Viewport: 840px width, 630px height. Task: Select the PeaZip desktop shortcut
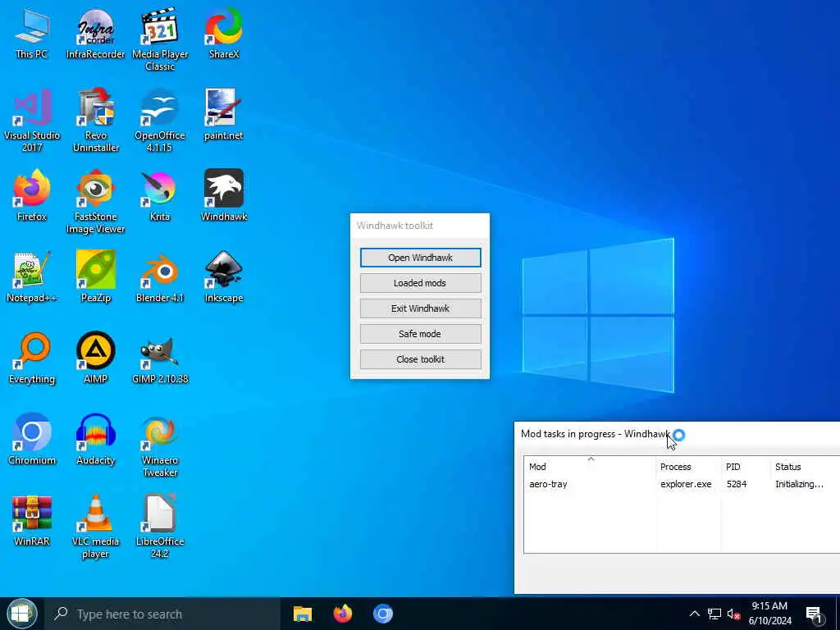(x=95, y=277)
